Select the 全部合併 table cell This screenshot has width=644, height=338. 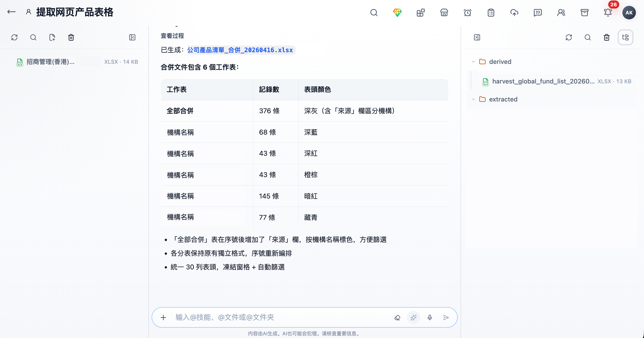[207, 111]
